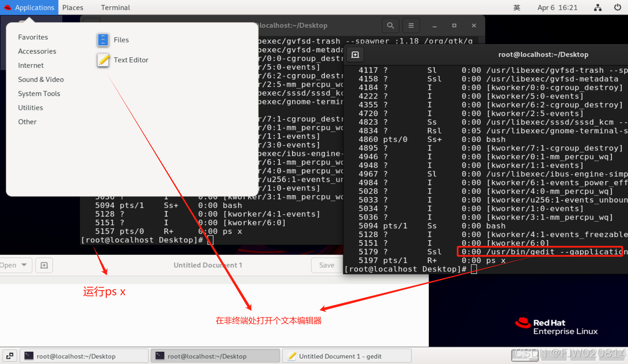Select the System Tools category
This screenshot has width=628, height=364.
click(x=39, y=94)
